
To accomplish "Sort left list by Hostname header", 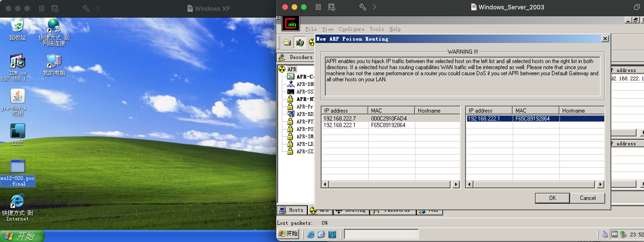I will click(437, 110).
